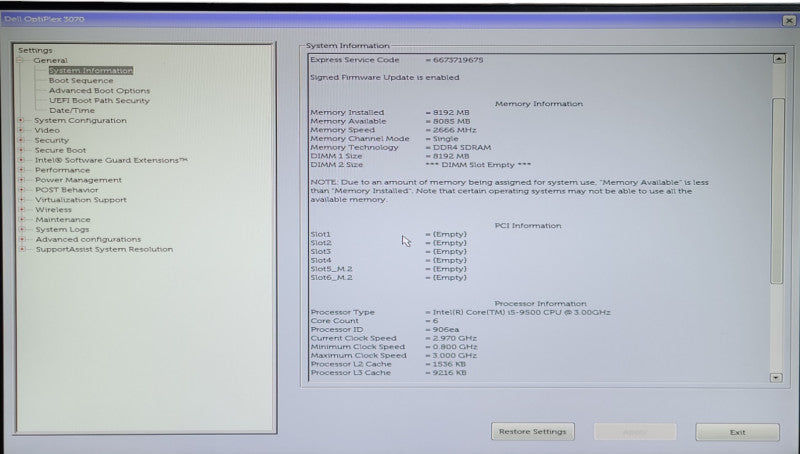Open Date/Time settings
This screenshot has height=454, width=800.
click(x=72, y=110)
